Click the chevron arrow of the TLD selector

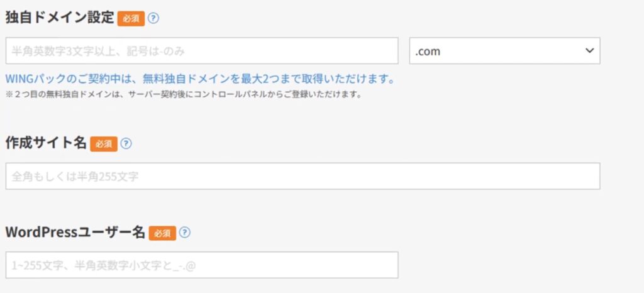(589, 51)
